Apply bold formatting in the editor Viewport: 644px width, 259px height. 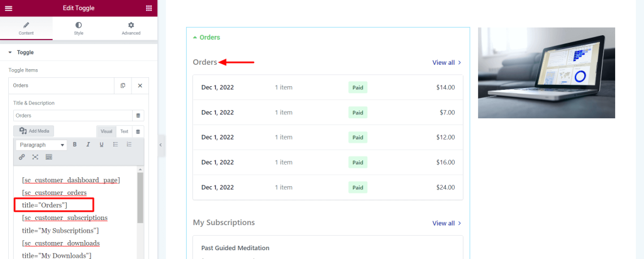pos(75,145)
